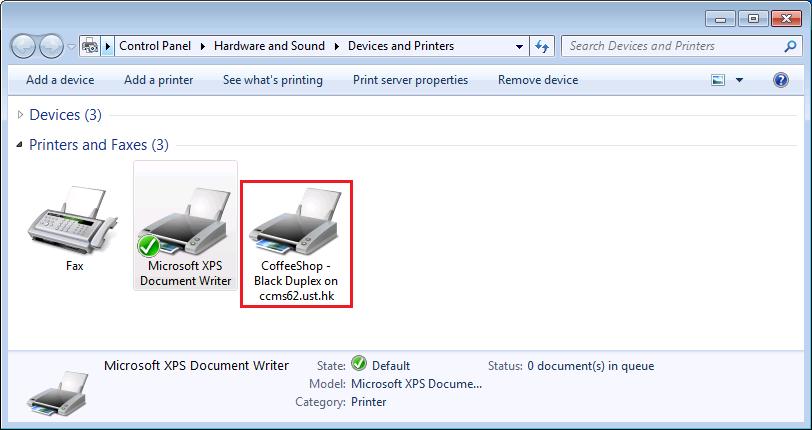Click the Search Devices and Printers field
This screenshot has width=812, height=430.
(x=670, y=46)
